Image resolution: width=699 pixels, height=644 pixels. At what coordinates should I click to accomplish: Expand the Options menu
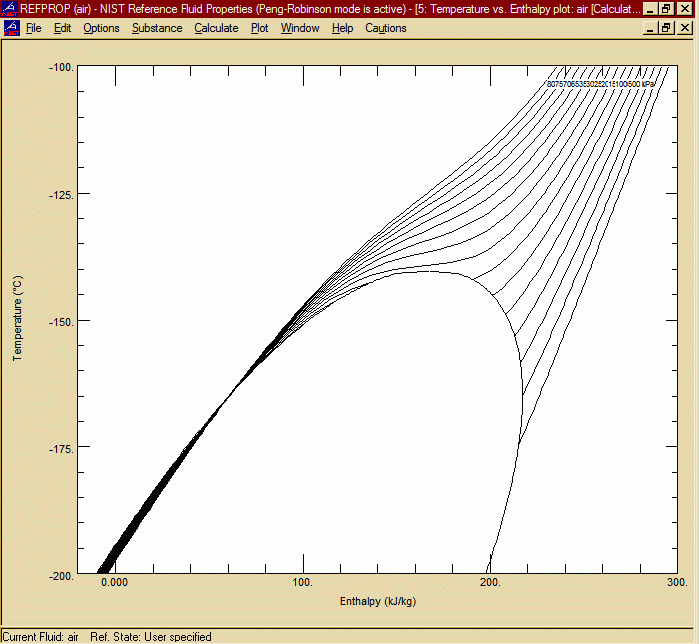101,28
